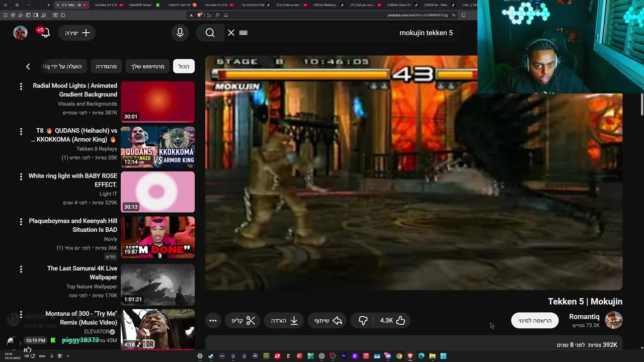Open Romantiq channel avatar
Viewport: 644px width, 362px height.
(x=614, y=320)
